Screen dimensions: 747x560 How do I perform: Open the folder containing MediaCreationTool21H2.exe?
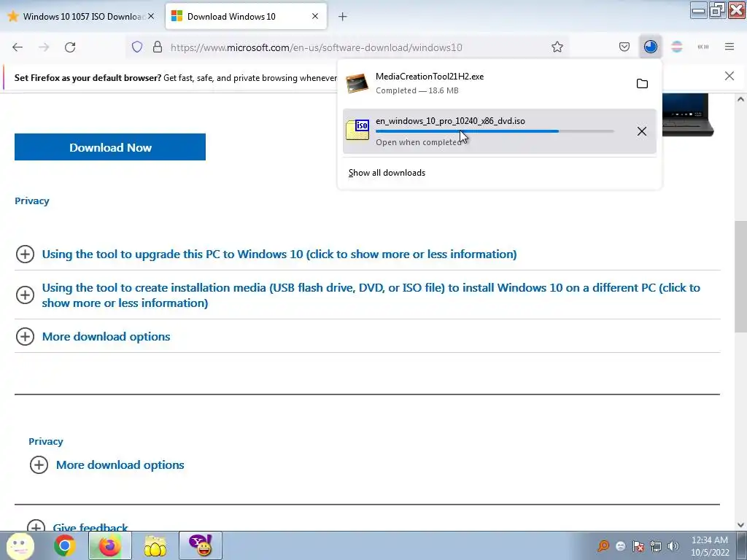[x=642, y=84]
